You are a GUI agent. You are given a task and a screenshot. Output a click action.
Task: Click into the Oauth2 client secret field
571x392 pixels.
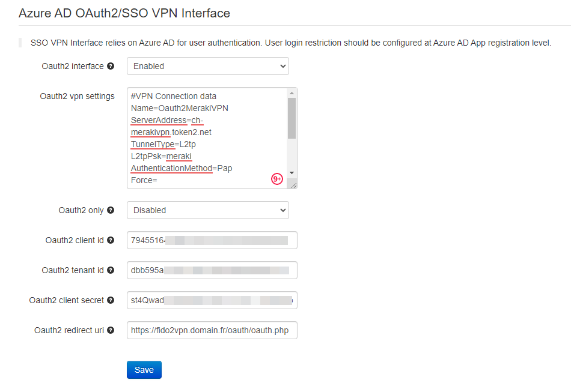click(212, 300)
